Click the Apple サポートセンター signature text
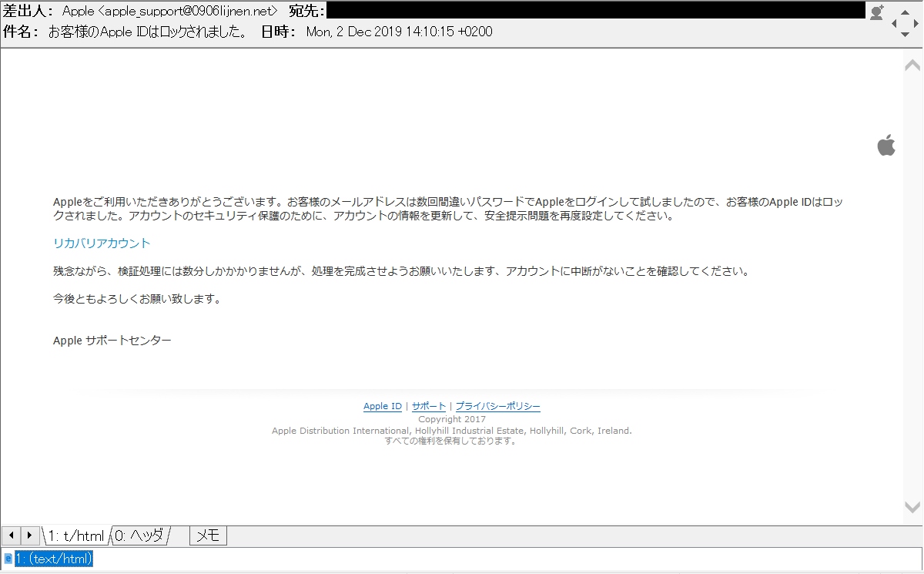The height and width of the screenshot is (574, 924). [112, 340]
